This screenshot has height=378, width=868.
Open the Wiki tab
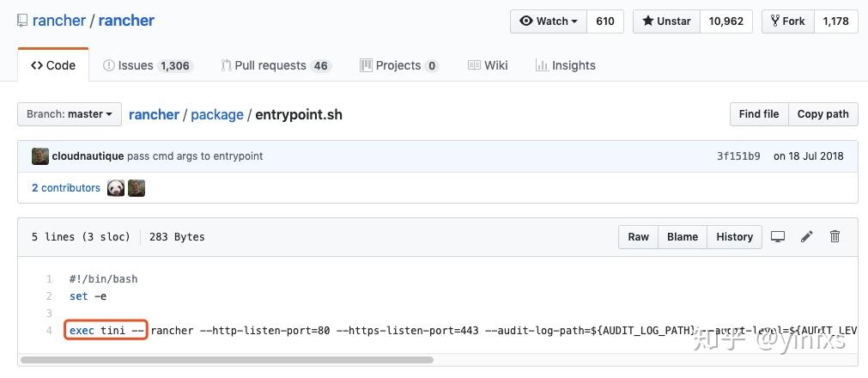[x=488, y=65]
